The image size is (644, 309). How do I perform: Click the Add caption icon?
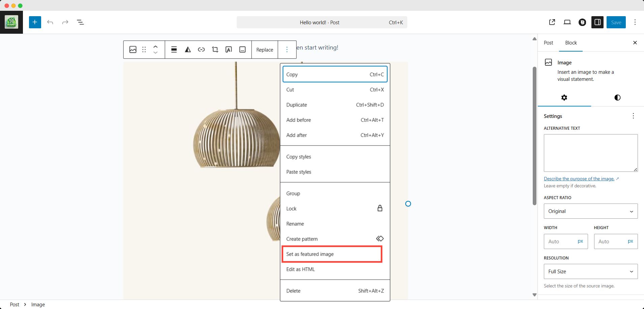click(242, 50)
